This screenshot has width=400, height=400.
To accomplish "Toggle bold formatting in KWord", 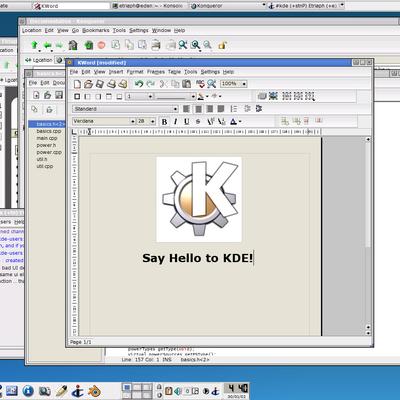I will click(164, 122).
